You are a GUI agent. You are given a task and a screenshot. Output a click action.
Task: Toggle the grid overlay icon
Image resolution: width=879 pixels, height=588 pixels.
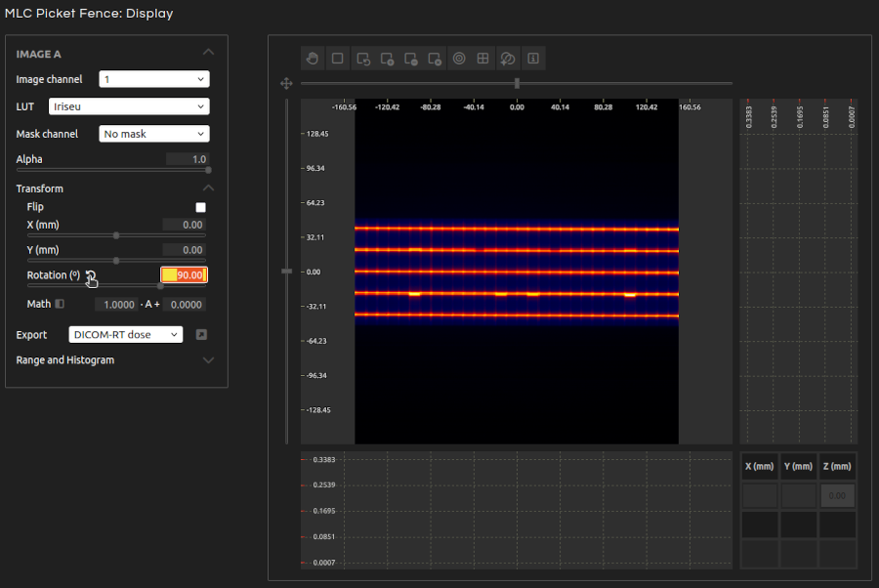point(482,59)
